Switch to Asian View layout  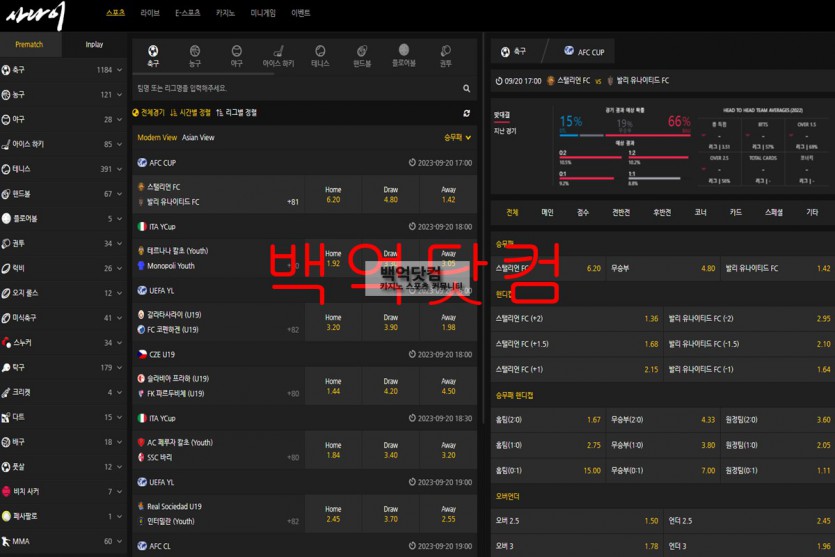point(198,137)
